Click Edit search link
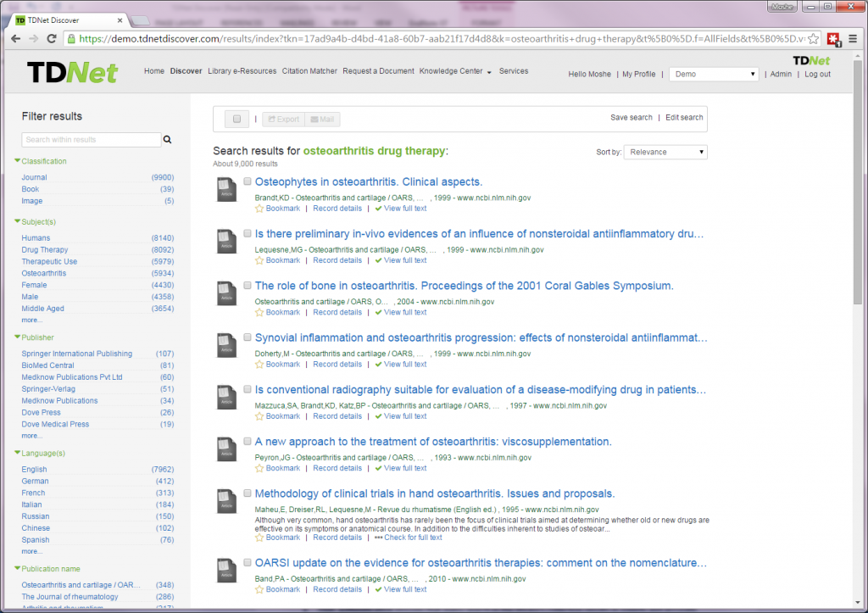Screen dimensions: 868x613 pyautogui.click(x=684, y=117)
